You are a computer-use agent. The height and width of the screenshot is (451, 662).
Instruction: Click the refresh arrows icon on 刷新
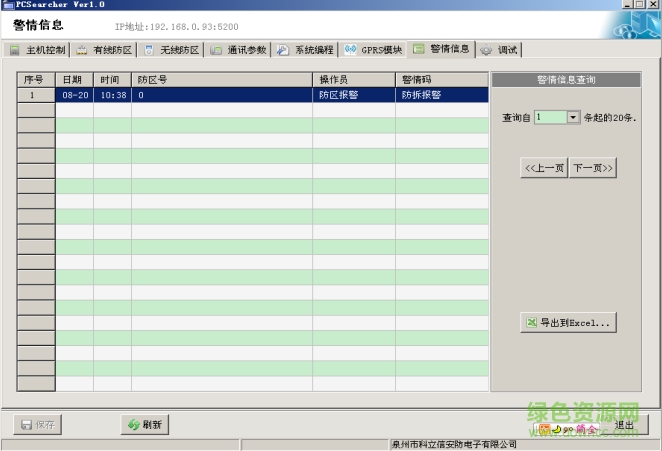point(134,424)
